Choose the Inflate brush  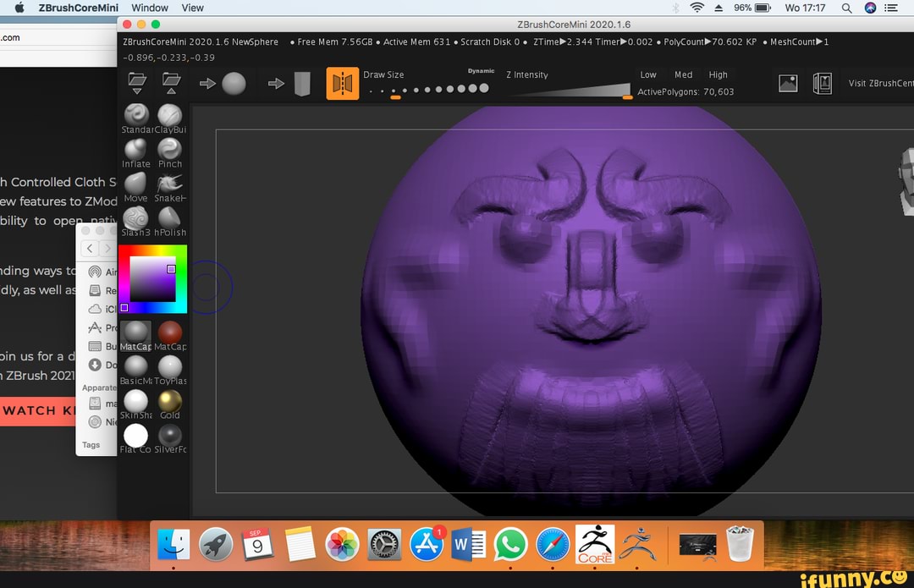[135, 151]
